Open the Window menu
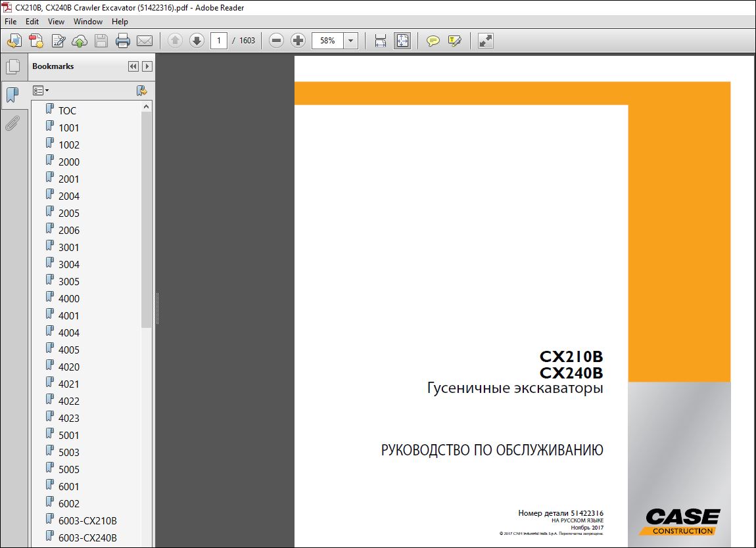 tap(87, 22)
